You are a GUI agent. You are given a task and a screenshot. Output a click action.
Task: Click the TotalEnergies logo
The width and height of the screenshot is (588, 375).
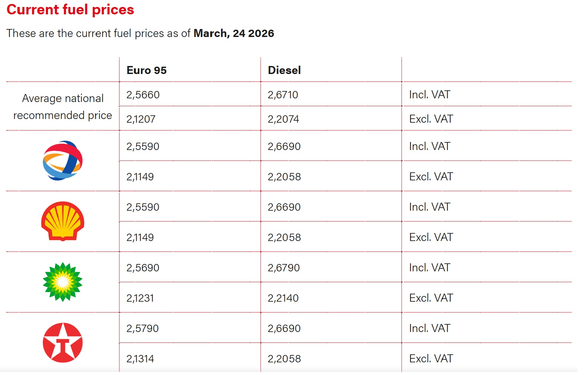tap(63, 161)
